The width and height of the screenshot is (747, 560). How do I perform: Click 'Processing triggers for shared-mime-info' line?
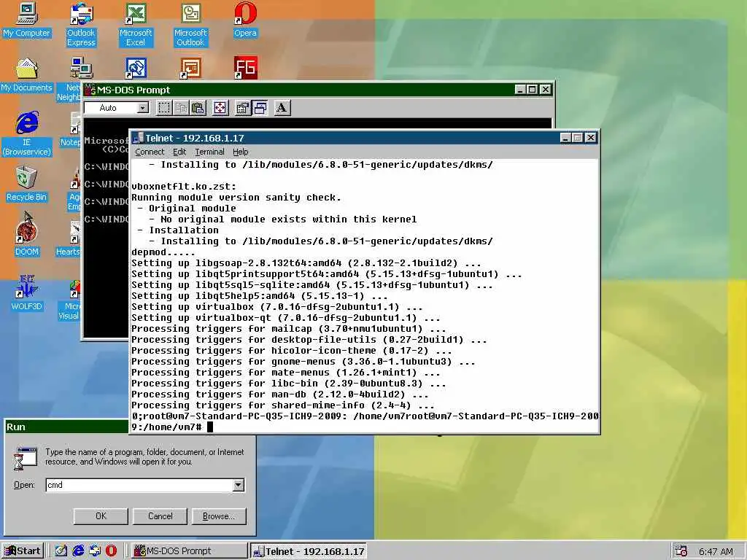283,405
